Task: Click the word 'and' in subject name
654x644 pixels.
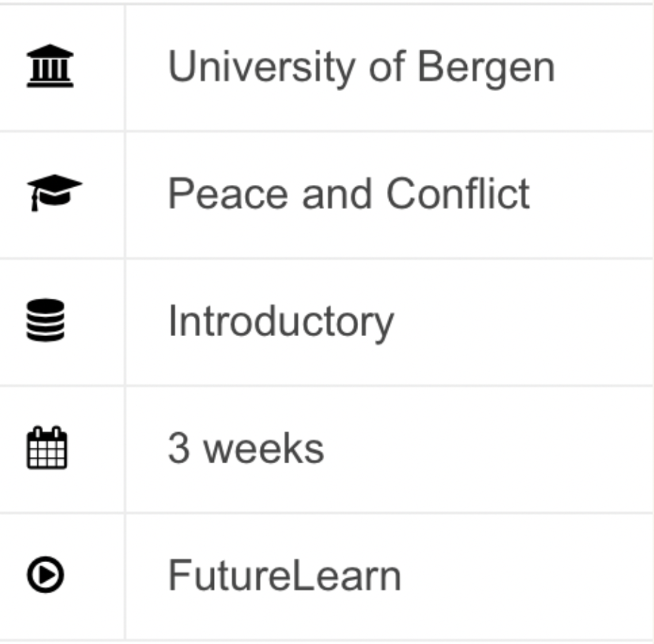Action: click(x=337, y=193)
